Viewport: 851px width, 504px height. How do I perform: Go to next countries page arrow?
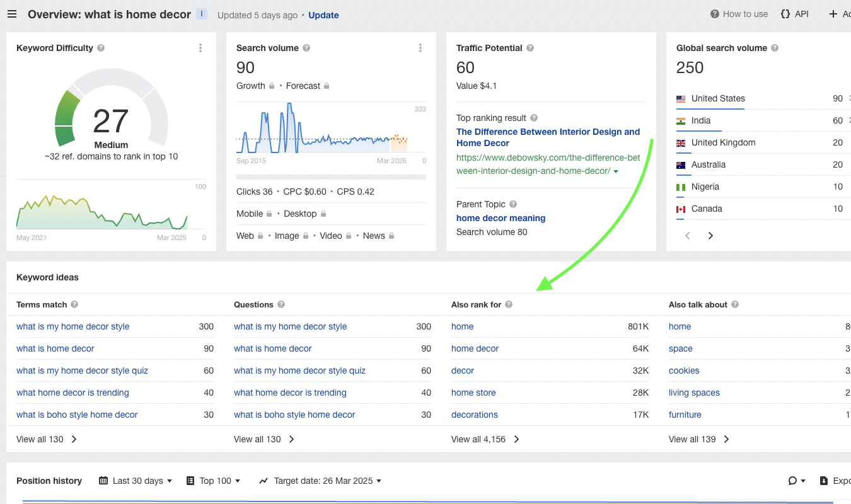click(710, 236)
